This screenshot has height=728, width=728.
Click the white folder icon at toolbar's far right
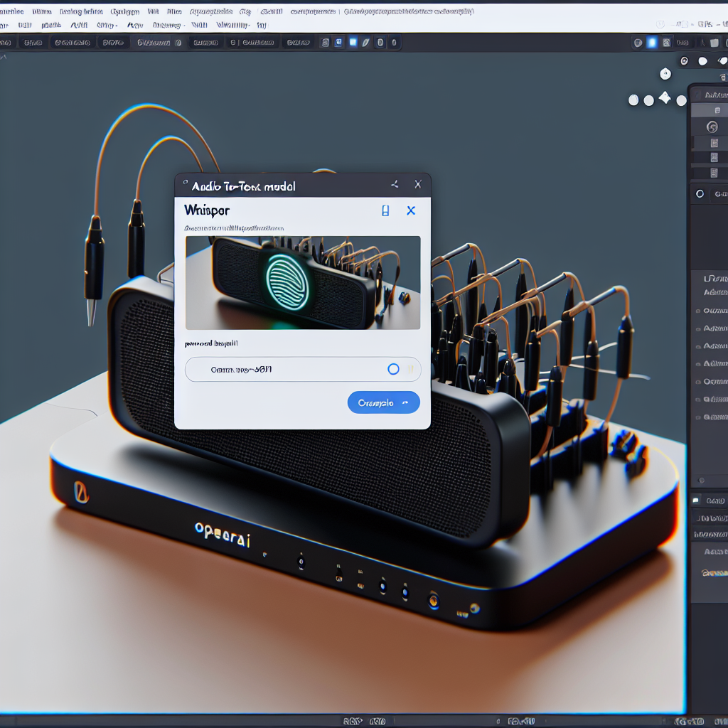click(x=714, y=43)
